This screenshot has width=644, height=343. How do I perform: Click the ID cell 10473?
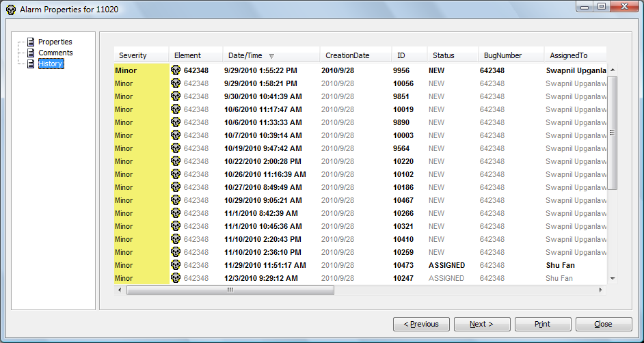(403, 266)
